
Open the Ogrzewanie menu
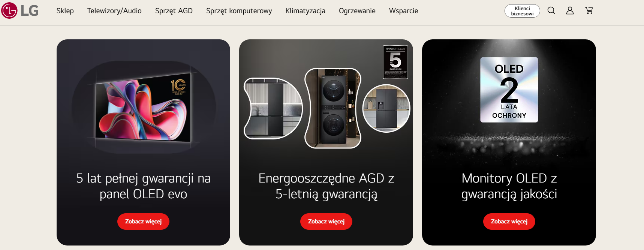tap(357, 11)
